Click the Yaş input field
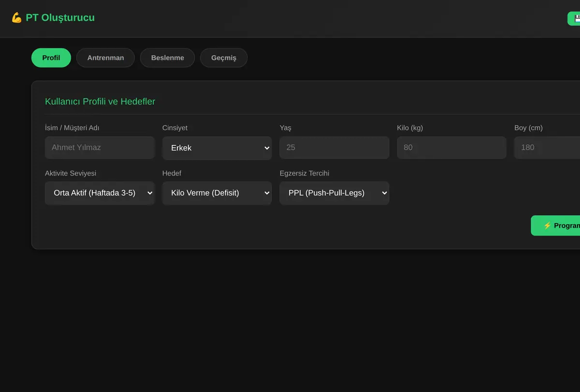580x392 pixels. [x=334, y=147]
